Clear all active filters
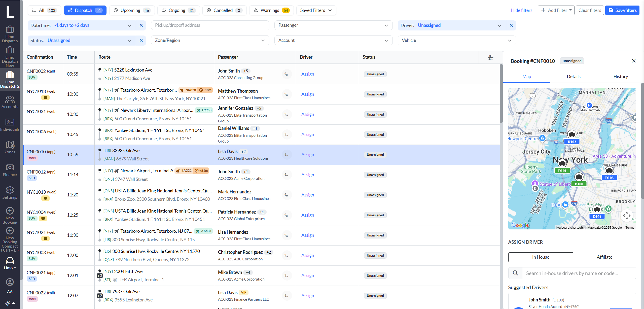Image resolution: width=644 pixels, height=309 pixels. pyautogui.click(x=590, y=10)
